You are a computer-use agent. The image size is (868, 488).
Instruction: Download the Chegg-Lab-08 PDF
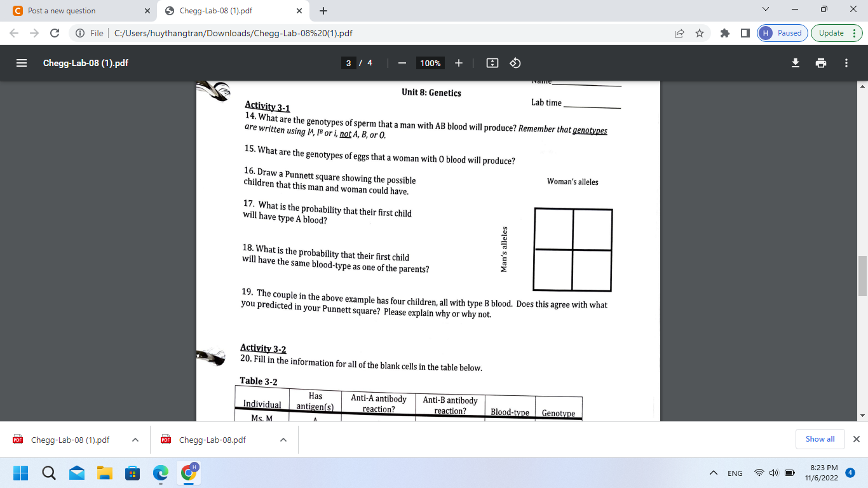pos(795,63)
